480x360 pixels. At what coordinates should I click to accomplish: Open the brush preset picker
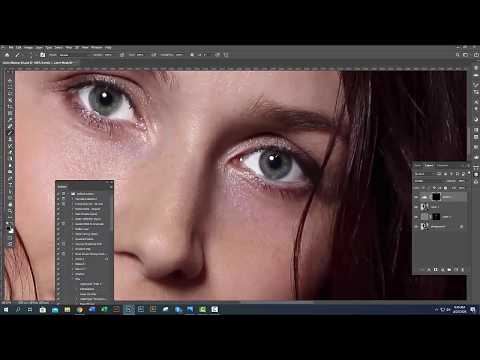31,55
